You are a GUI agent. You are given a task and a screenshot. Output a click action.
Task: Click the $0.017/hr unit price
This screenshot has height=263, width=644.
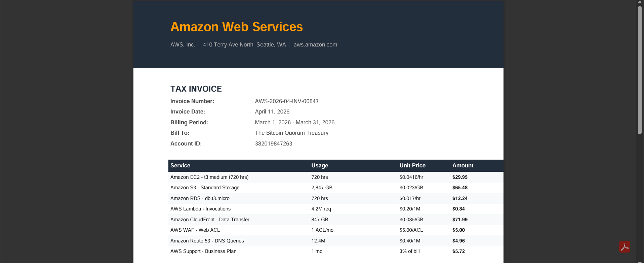click(410, 198)
